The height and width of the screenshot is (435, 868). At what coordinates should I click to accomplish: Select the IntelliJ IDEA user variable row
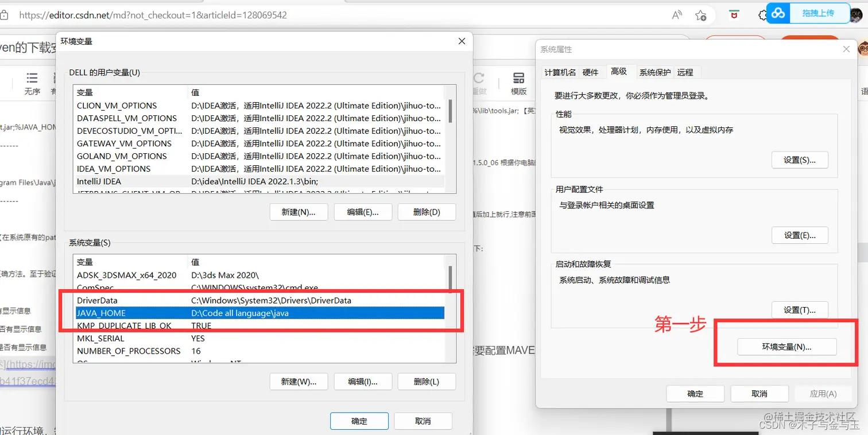pos(259,181)
